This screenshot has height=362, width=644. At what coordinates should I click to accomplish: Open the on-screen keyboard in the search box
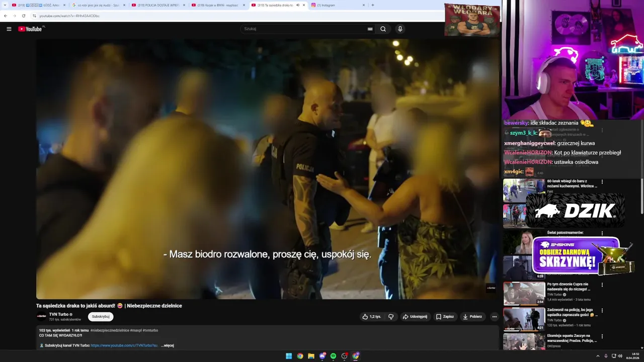coord(370,29)
